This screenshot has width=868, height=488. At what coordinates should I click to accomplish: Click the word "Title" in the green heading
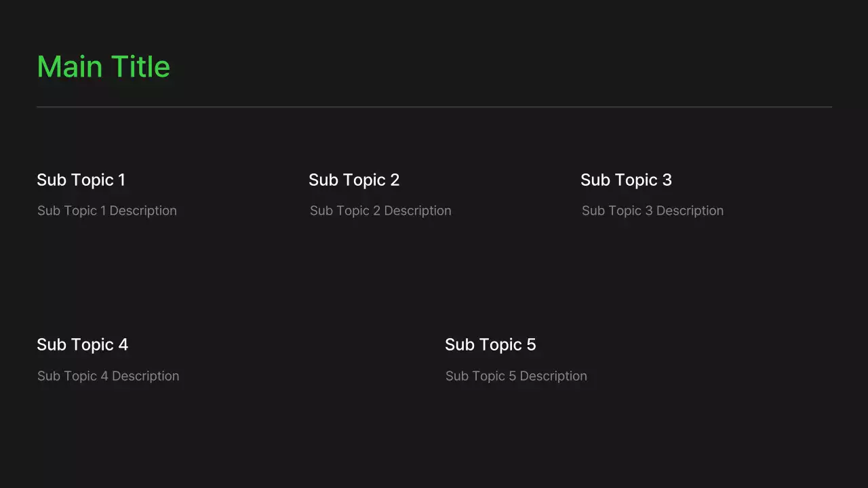140,67
